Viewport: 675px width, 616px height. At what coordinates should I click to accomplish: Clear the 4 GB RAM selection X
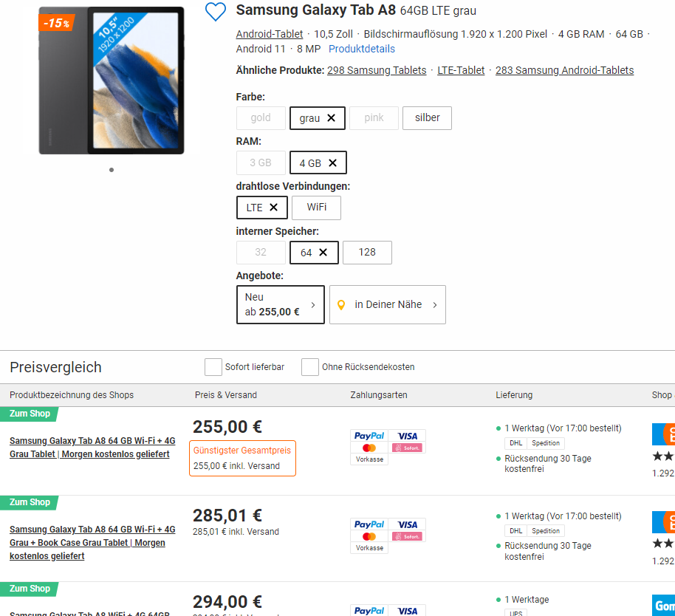(x=332, y=163)
